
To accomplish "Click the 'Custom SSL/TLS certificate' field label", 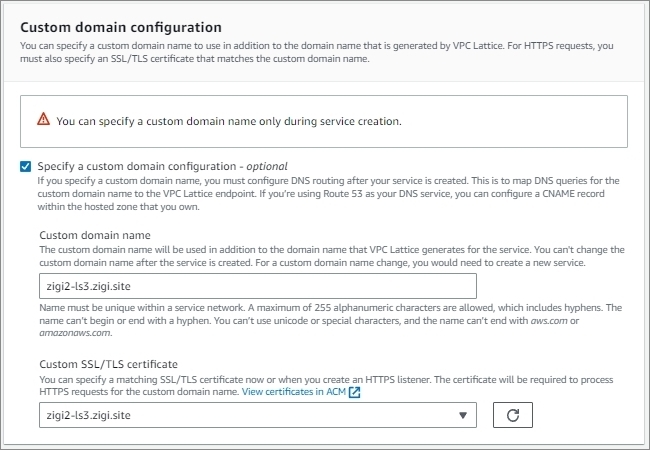I will [x=109, y=364].
